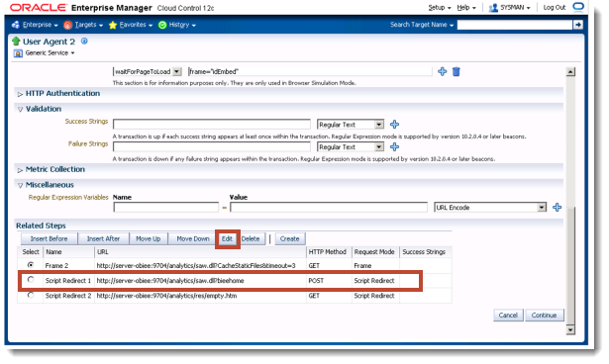Open the Generic Service dropdown menu
This screenshot has width=609, height=364.
[50, 53]
